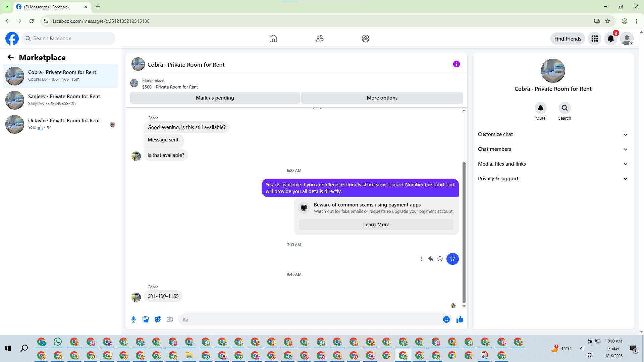Open the notifications bell
This screenshot has width=644, height=362.
pyautogui.click(x=611, y=39)
